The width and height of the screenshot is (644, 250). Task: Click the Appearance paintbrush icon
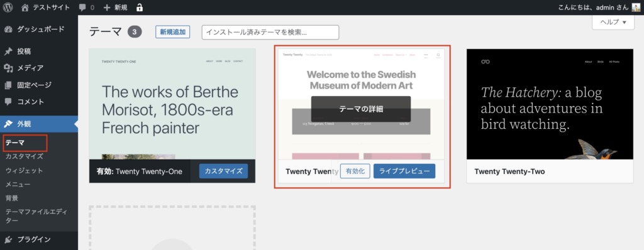[x=8, y=124]
